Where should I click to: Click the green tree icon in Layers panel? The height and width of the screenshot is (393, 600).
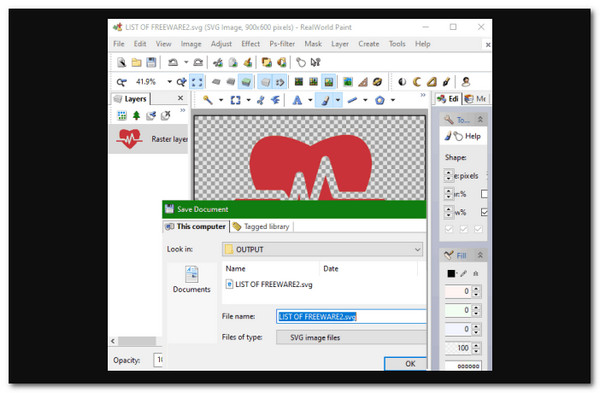coord(136,115)
